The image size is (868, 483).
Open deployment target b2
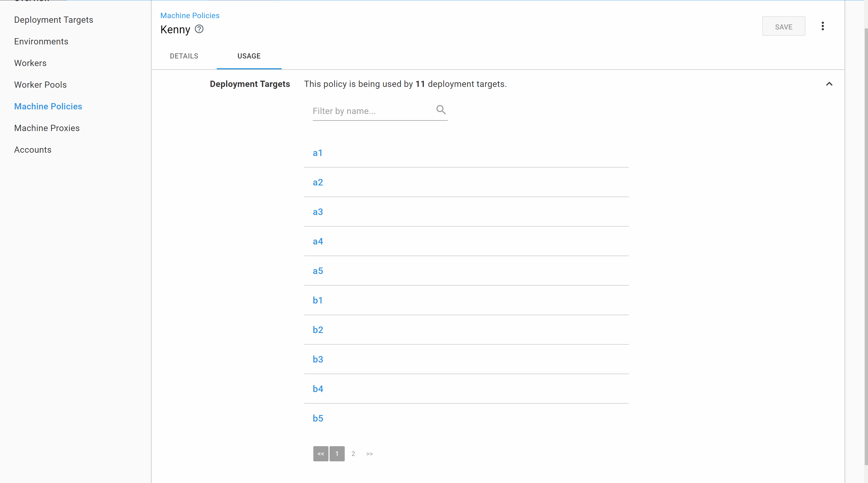(318, 330)
